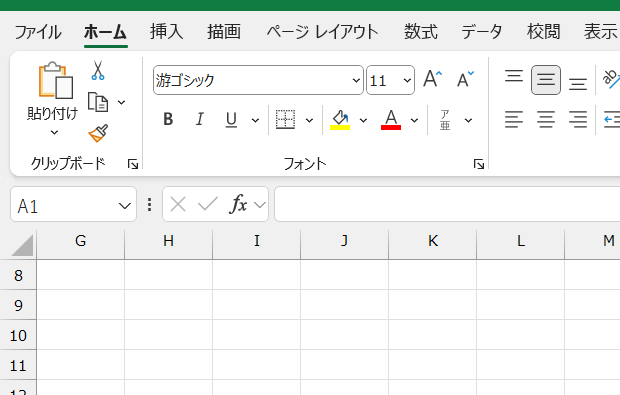620x395 pixels.
Task: Toggle Underline formatting
Action: tap(231, 119)
